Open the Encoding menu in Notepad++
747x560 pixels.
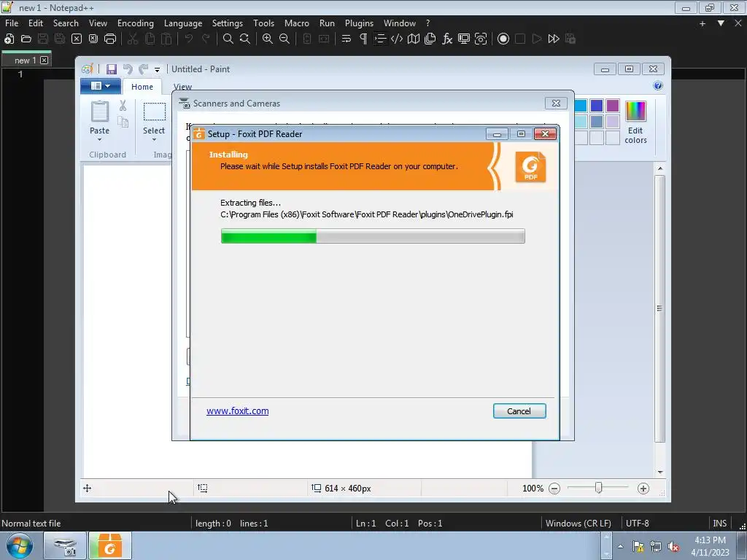(x=135, y=23)
